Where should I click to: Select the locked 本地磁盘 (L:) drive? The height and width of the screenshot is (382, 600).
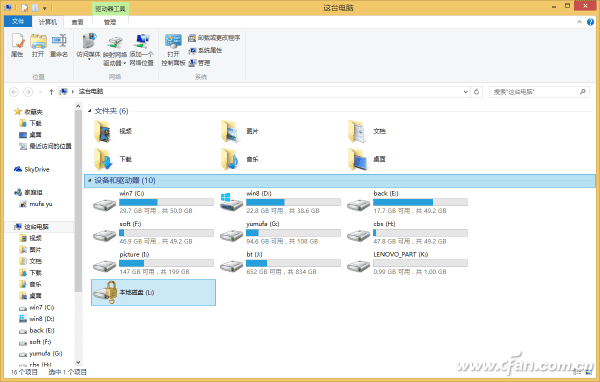pyautogui.click(x=153, y=292)
